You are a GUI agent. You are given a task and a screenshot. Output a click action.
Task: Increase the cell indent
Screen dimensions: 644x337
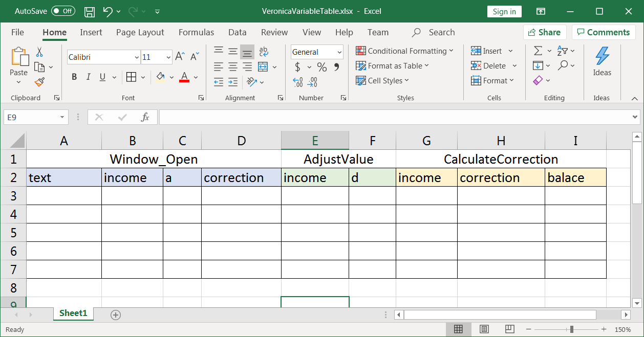click(x=233, y=82)
